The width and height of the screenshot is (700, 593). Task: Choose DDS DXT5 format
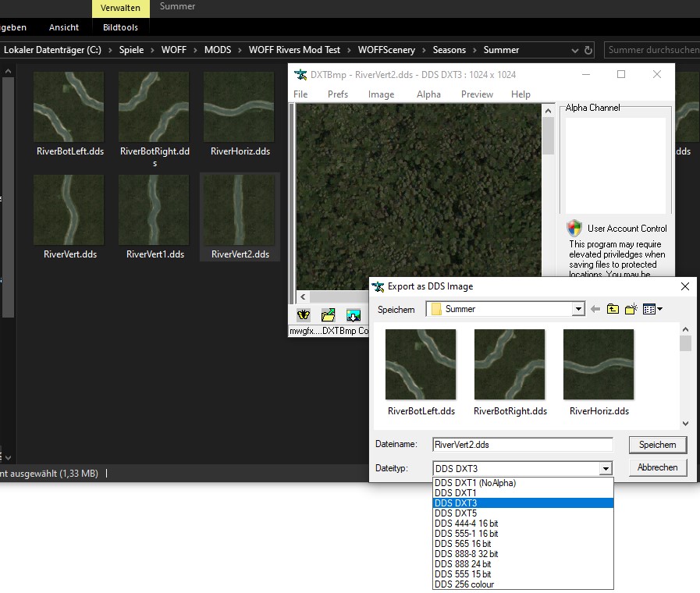[523, 513]
